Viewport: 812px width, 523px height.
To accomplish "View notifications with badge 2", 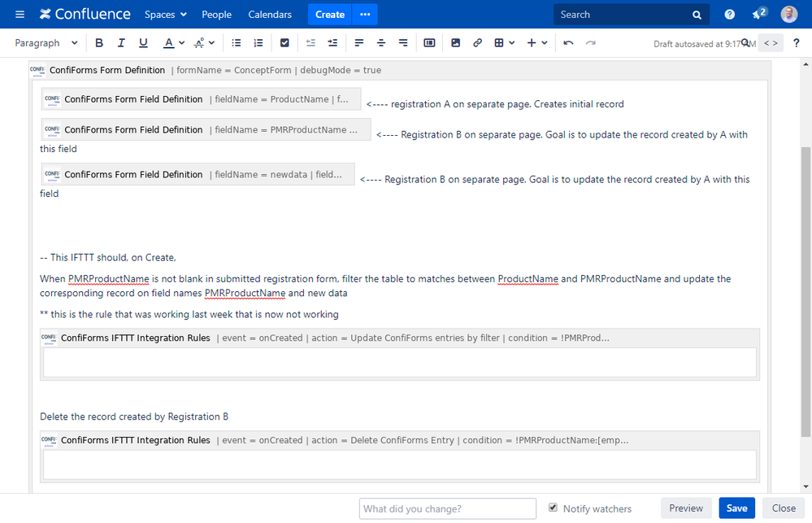I will tap(759, 14).
